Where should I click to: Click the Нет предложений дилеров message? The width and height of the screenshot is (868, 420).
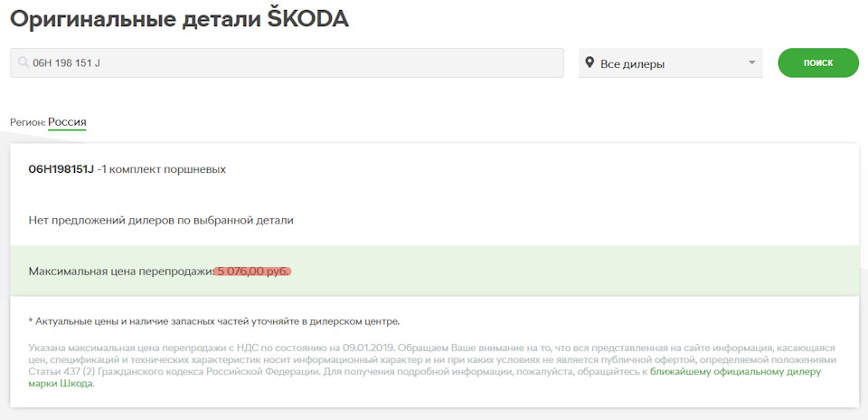coord(161,220)
